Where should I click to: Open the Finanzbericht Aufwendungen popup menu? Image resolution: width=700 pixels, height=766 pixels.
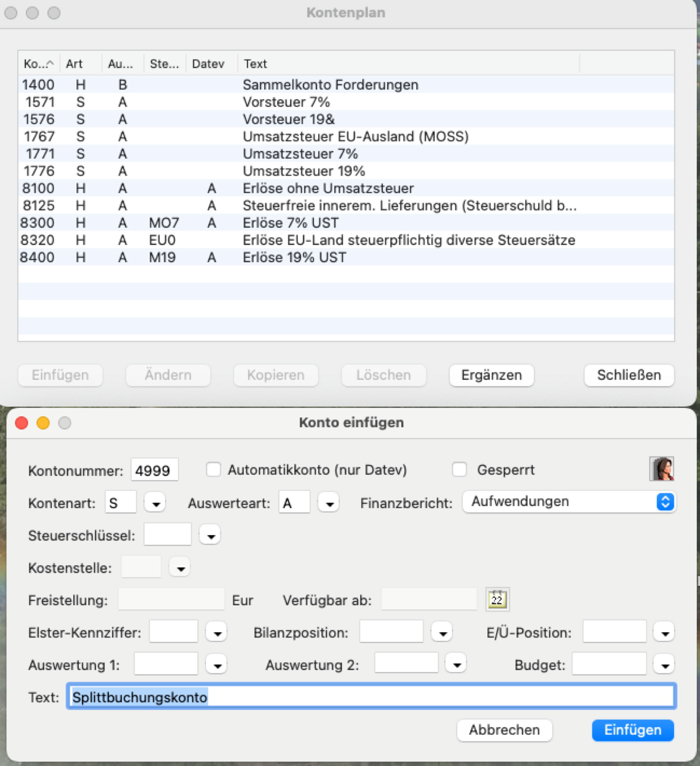pyautogui.click(x=569, y=502)
